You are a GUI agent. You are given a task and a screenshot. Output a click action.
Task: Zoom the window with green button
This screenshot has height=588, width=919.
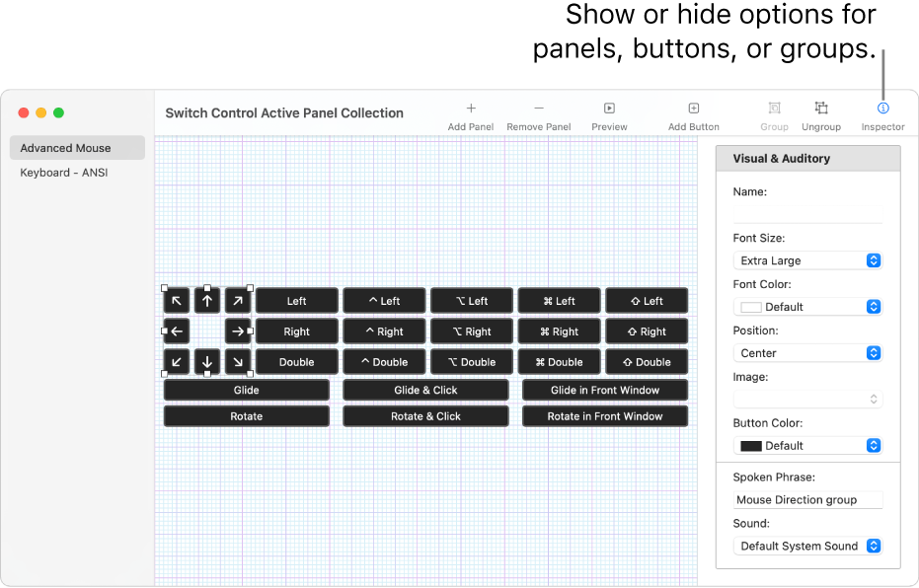[x=58, y=112]
